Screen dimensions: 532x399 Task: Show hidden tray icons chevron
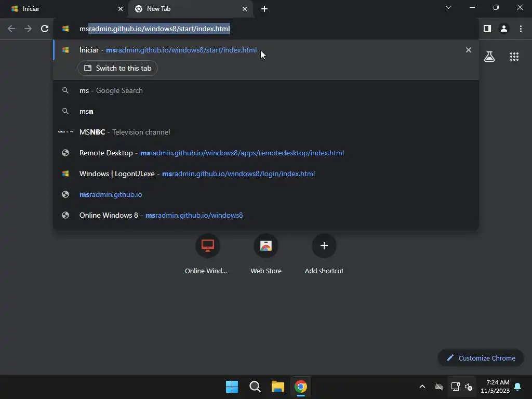pos(422,387)
